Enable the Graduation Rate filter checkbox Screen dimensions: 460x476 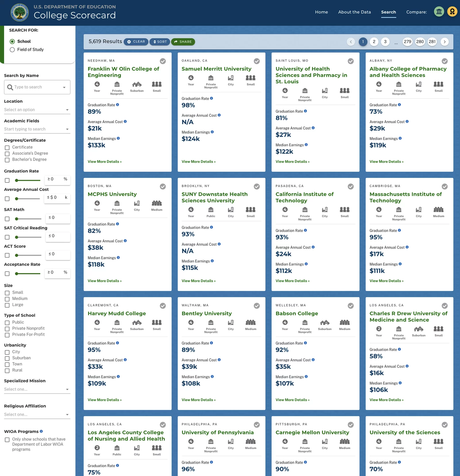(x=7, y=181)
